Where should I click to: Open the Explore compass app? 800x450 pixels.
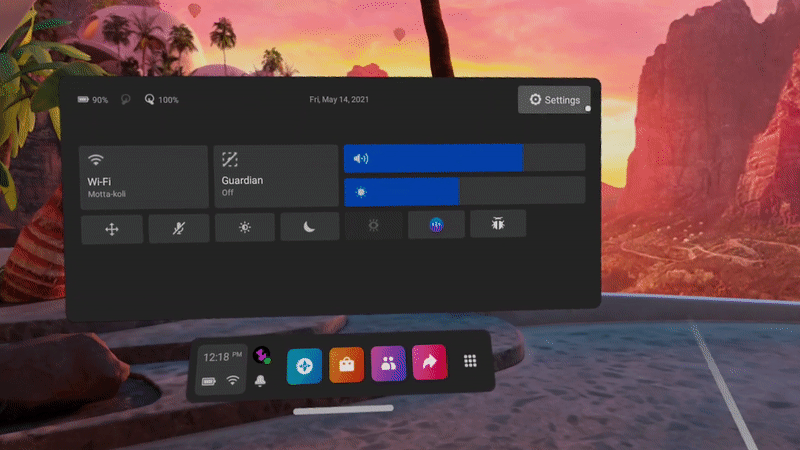[304, 366]
